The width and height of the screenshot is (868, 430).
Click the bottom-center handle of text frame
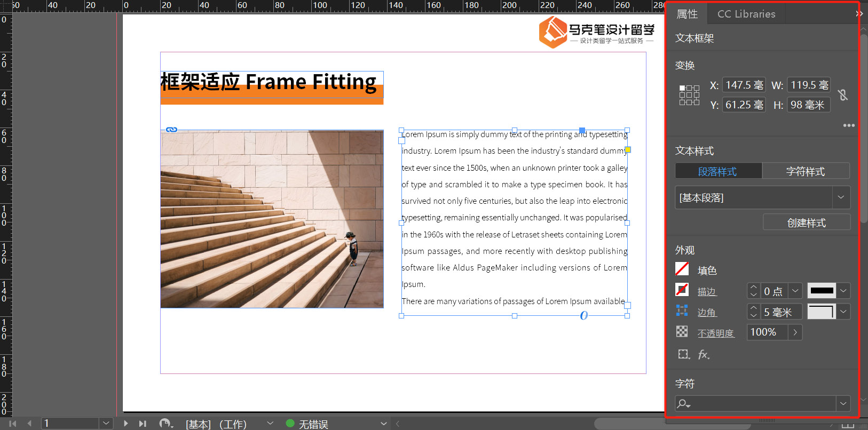click(515, 316)
